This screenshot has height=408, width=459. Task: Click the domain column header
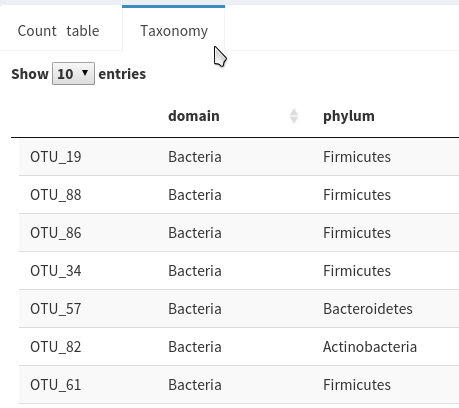[194, 116]
